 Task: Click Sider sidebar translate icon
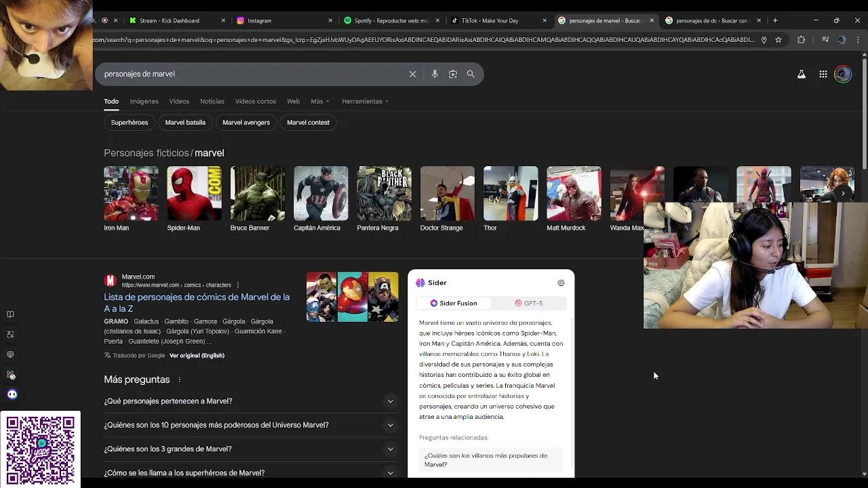pyautogui.click(x=10, y=334)
